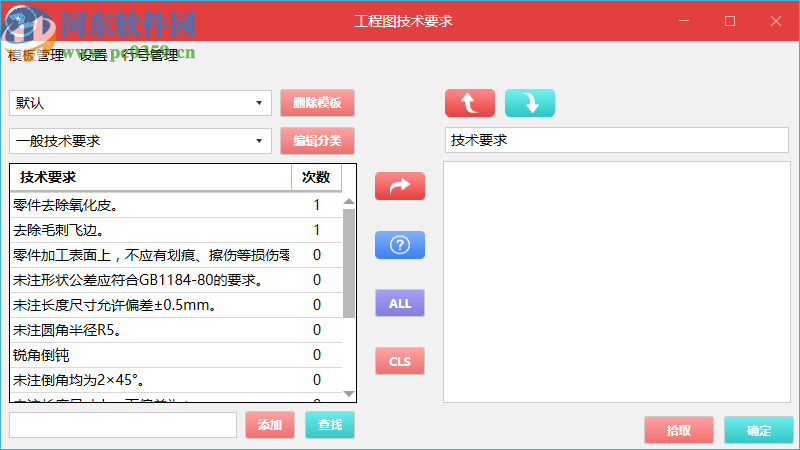Click the 技术要求 column header

click(x=151, y=178)
